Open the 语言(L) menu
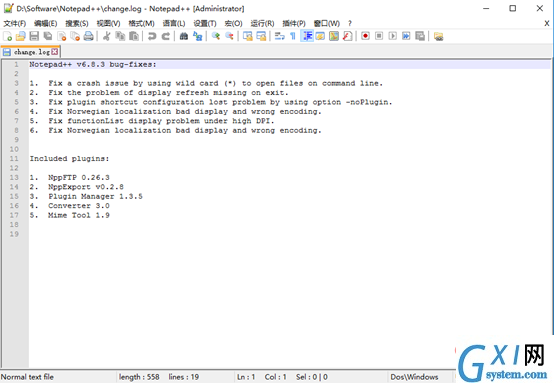 coord(174,23)
